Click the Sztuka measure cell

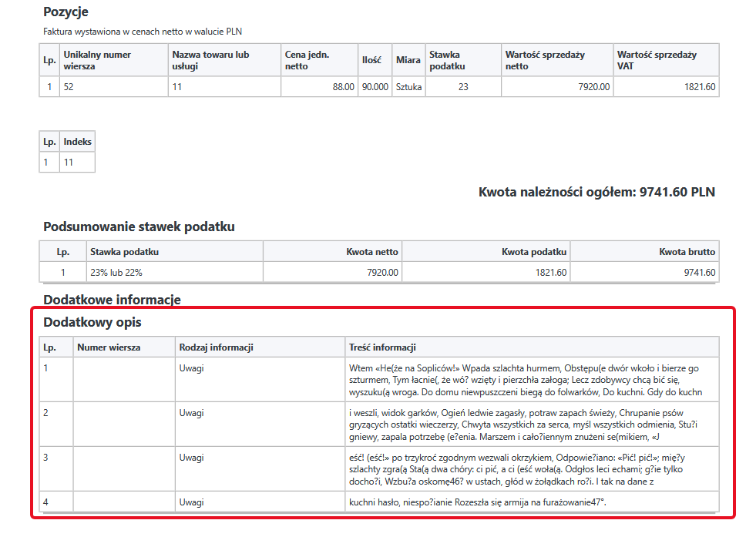(x=408, y=87)
